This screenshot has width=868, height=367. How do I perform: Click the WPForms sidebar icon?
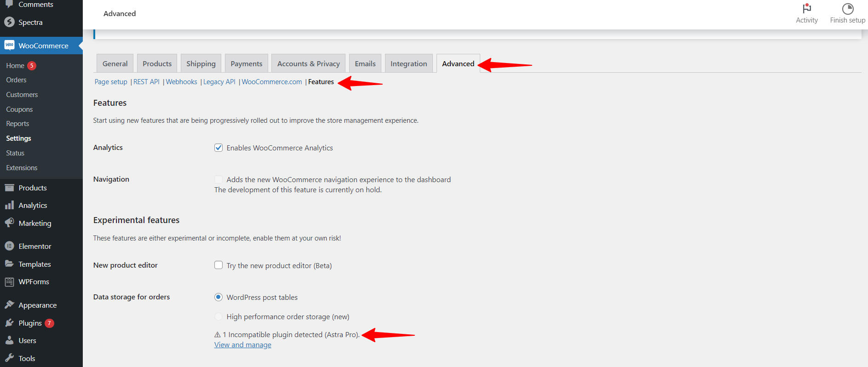(9, 281)
